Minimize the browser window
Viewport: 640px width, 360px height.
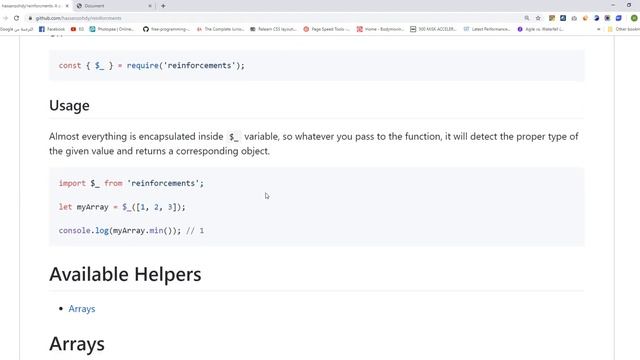coord(613,5)
